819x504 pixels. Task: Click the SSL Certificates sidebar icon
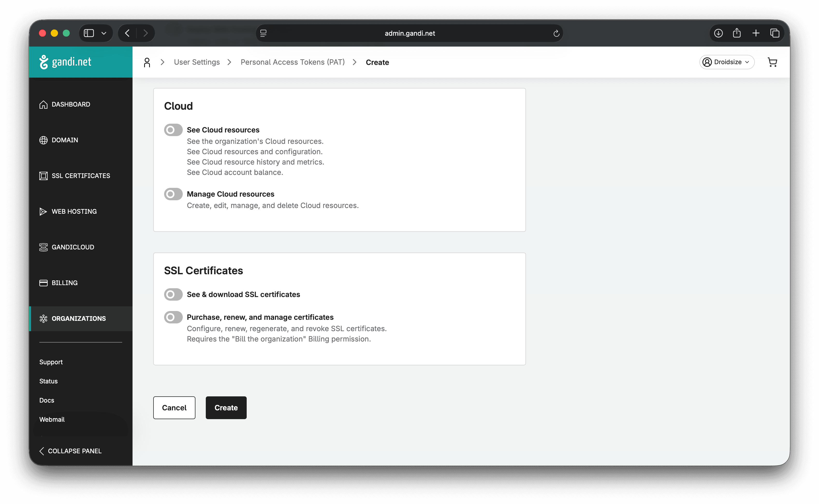[43, 176]
